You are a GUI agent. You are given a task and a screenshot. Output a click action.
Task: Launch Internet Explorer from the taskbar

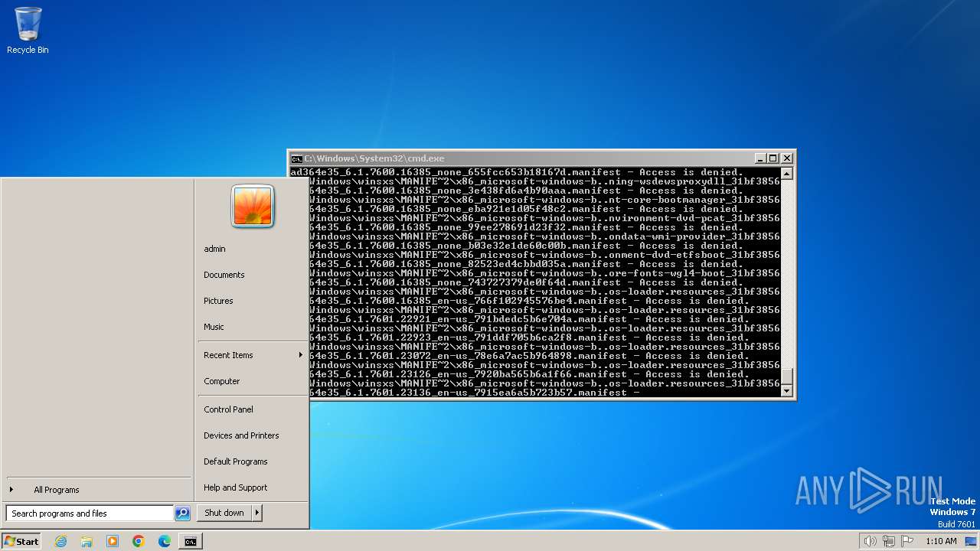coord(60,541)
